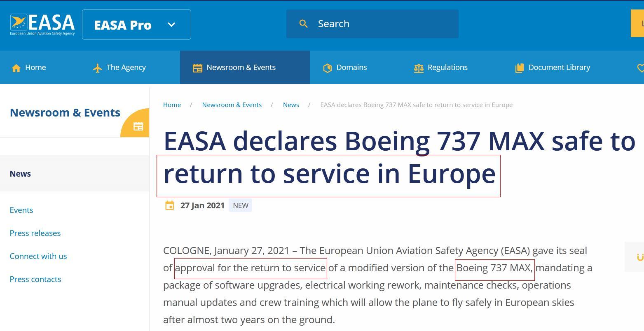644x331 pixels.
Task: Open the Regulations menu
Action: (447, 68)
